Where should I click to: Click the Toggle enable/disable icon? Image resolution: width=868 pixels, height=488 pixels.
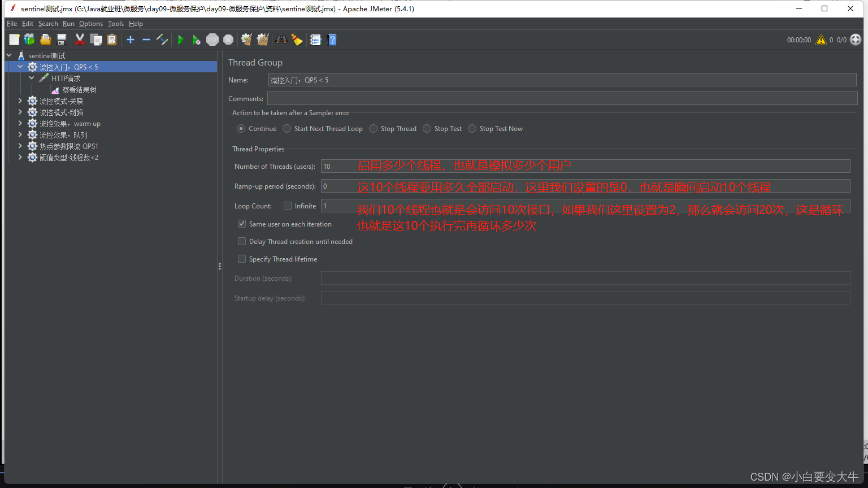(x=162, y=40)
